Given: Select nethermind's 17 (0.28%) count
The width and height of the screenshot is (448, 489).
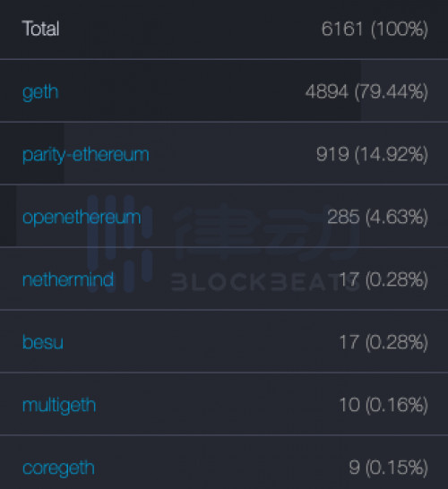Looking at the screenshot, I should (383, 279).
